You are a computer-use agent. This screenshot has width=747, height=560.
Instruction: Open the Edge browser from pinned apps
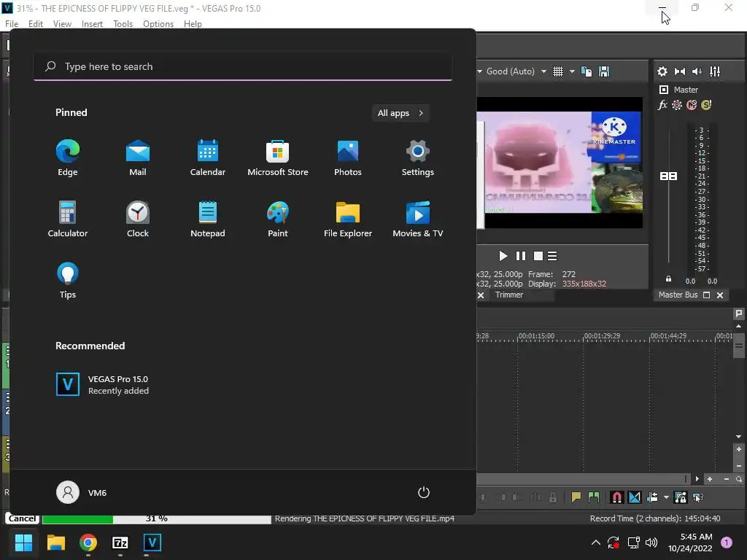click(68, 158)
